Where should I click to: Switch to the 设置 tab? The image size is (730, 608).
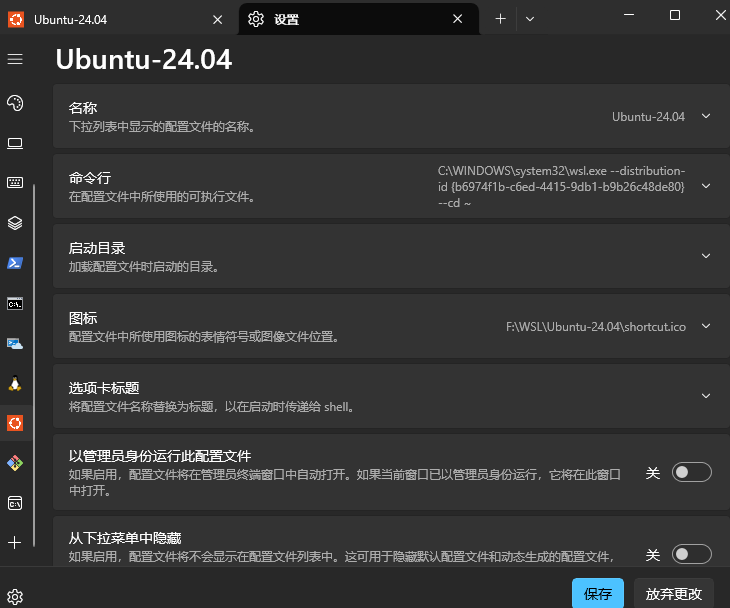click(x=358, y=19)
